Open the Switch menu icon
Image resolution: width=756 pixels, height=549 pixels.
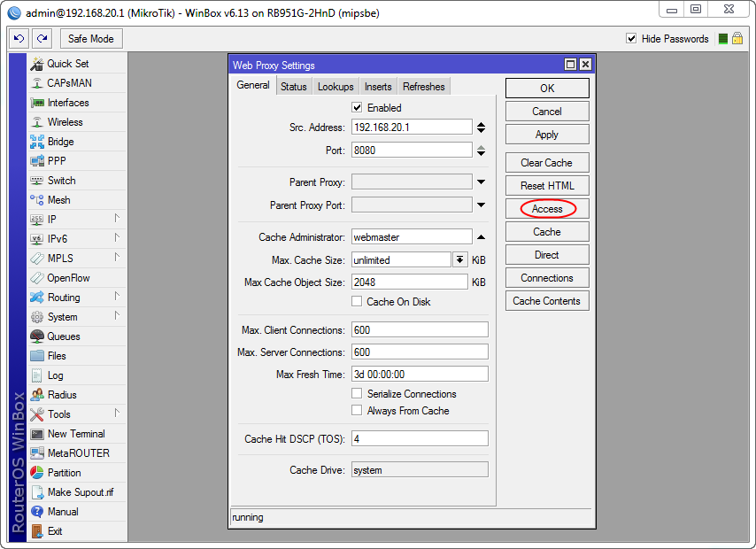click(37, 181)
